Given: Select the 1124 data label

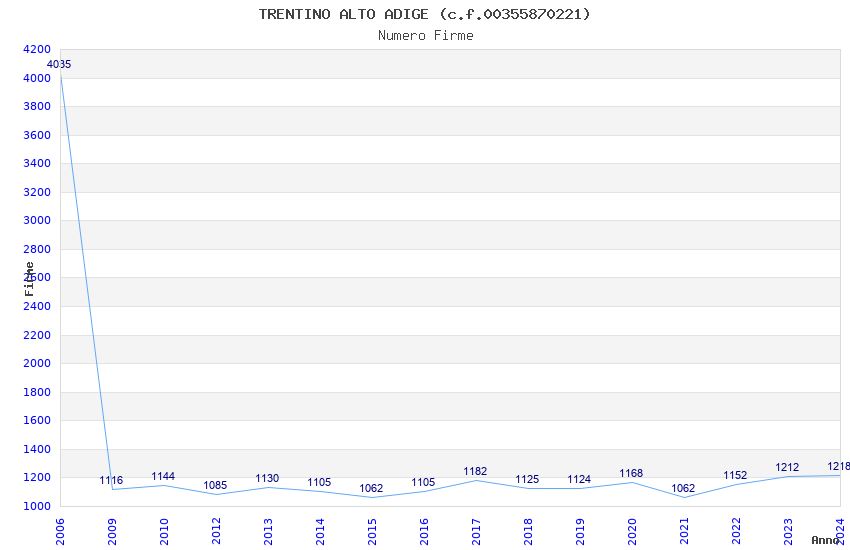Looking at the screenshot, I should (579, 480).
